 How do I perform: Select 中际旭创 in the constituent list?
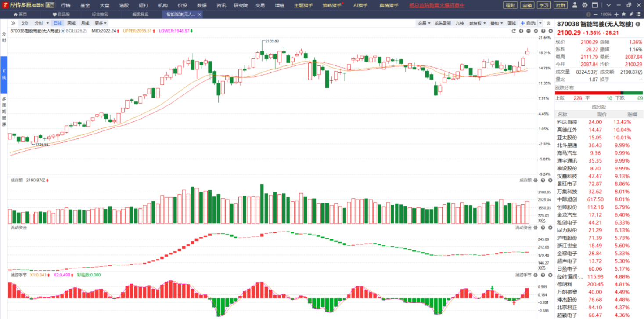coord(568,199)
